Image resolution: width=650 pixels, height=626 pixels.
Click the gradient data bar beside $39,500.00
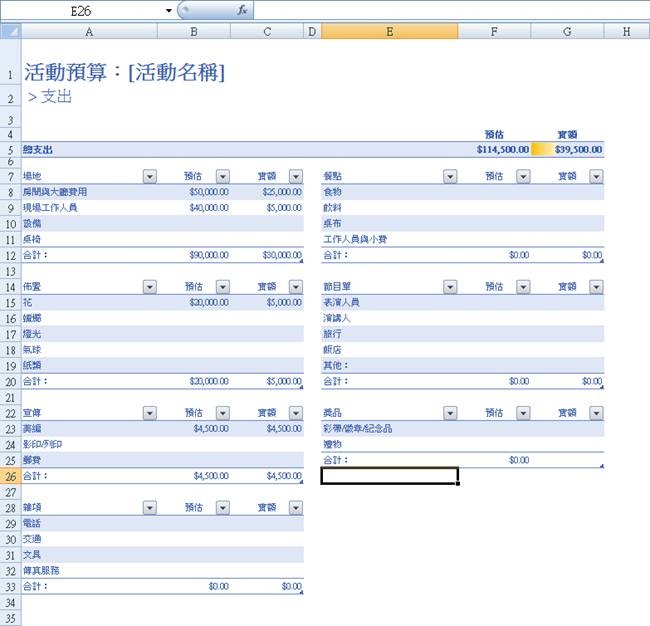coord(541,149)
